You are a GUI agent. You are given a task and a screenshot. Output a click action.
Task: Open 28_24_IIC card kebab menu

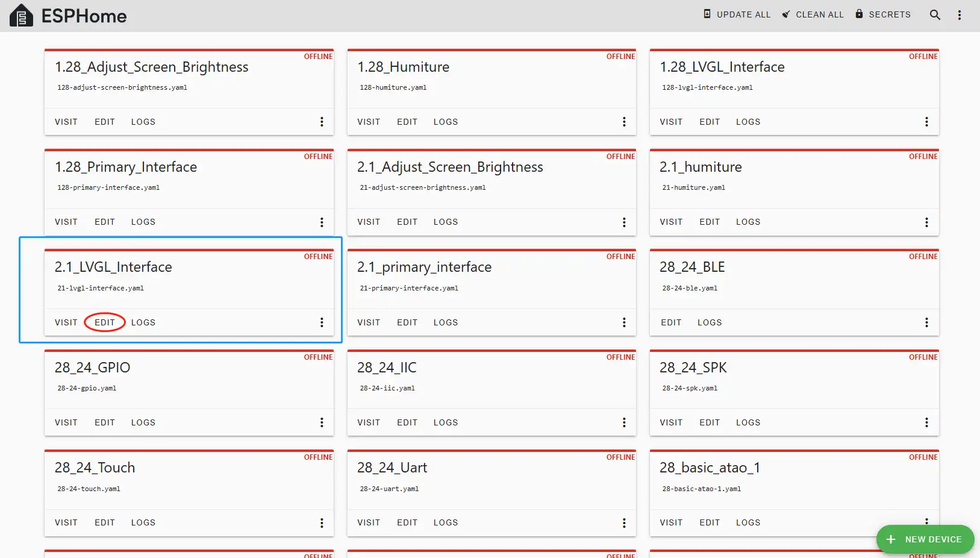624,422
